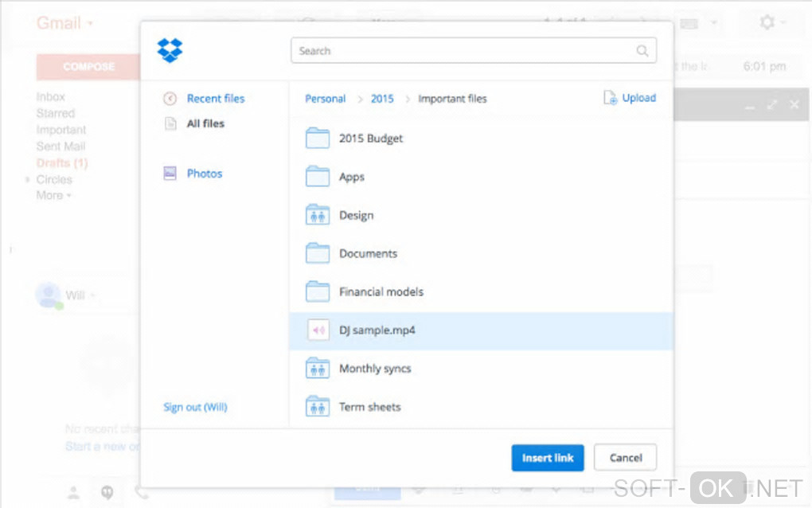Open Gmail Inbox
Image resolution: width=812 pixels, height=508 pixels.
(50, 97)
